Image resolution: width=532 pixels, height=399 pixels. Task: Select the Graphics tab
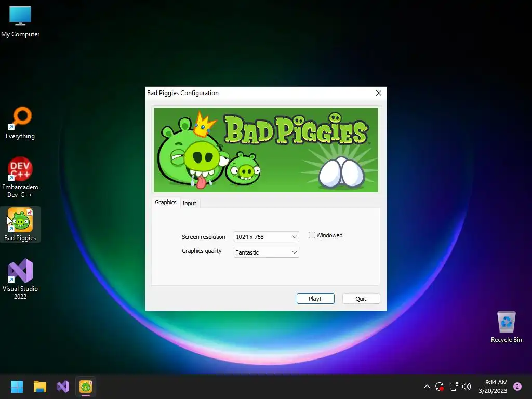[x=166, y=202]
